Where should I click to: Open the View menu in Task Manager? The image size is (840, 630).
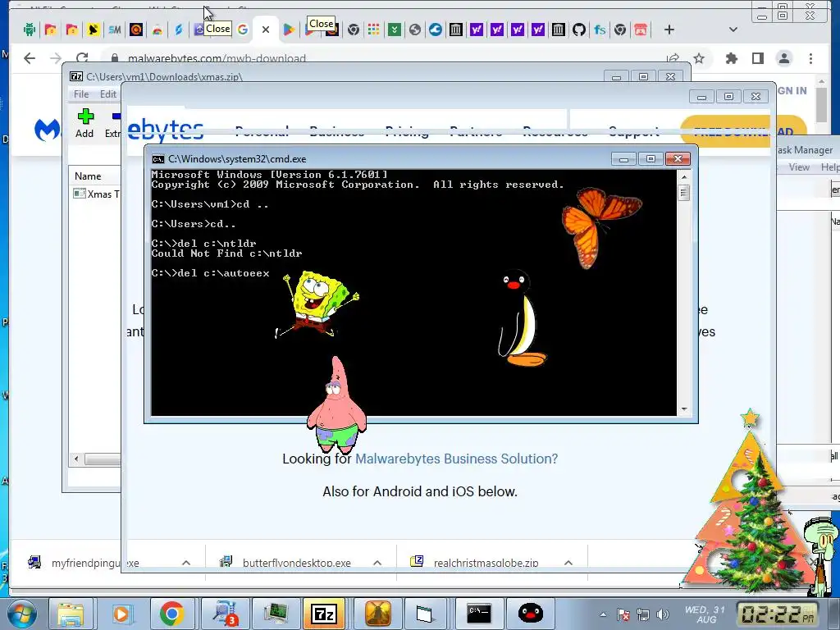[x=799, y=167]
